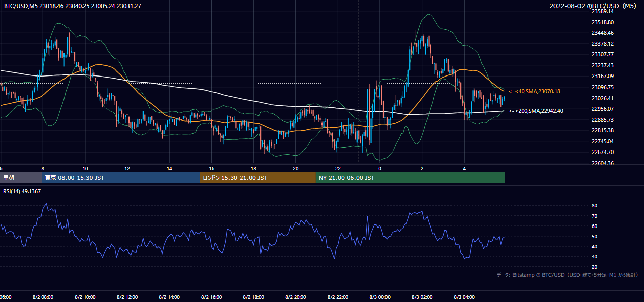Click price axis value 22674.70
The height and width of the screenshot is (302, 644).
[602, 152]
